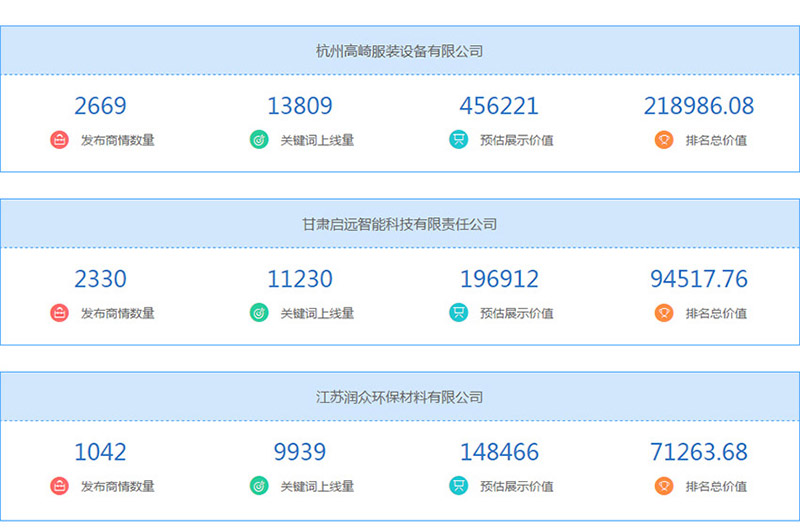Select the 196912 estimated display value

(499, 279)
